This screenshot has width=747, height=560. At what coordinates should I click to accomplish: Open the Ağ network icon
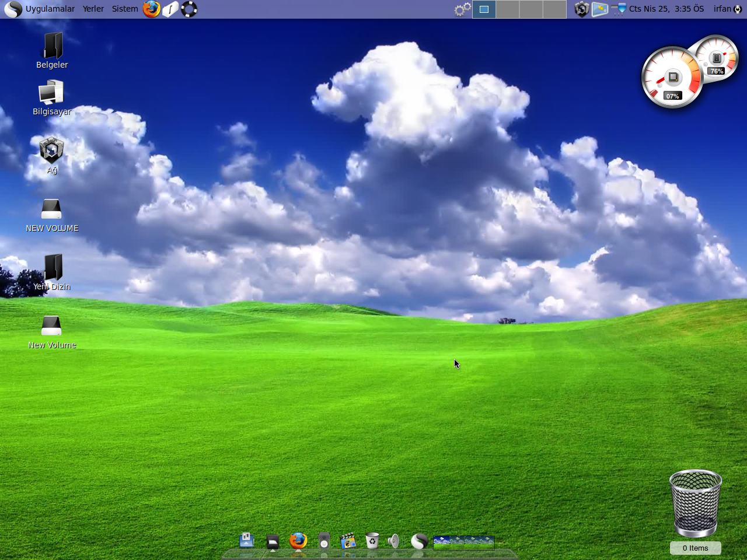coord(51,151)
